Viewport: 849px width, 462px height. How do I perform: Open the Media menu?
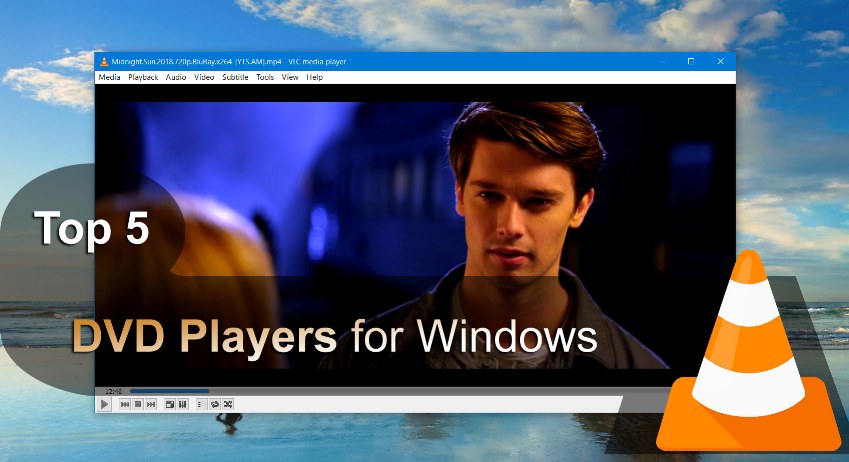tap(109, 77)
